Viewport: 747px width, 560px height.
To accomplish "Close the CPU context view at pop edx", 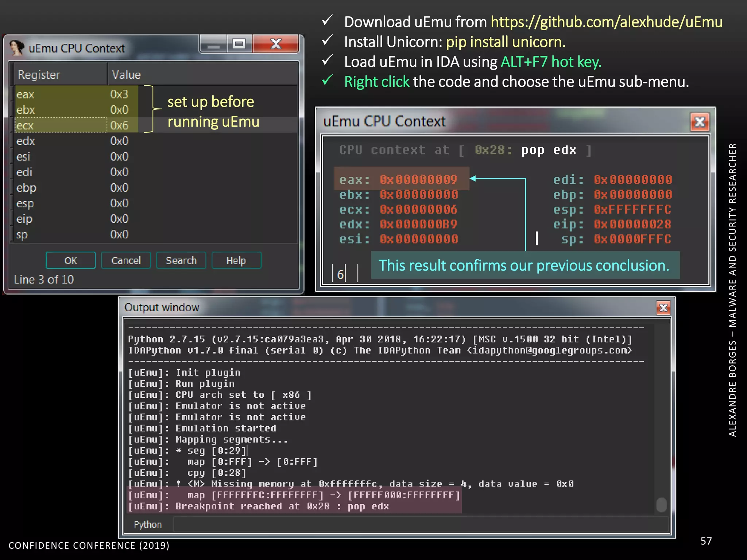I will pos(700,122).
